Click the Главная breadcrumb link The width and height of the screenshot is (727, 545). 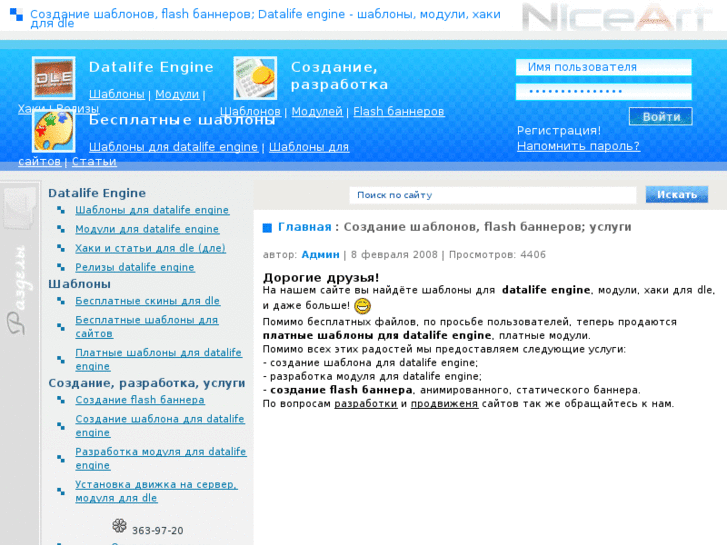[x=305, y=227]
